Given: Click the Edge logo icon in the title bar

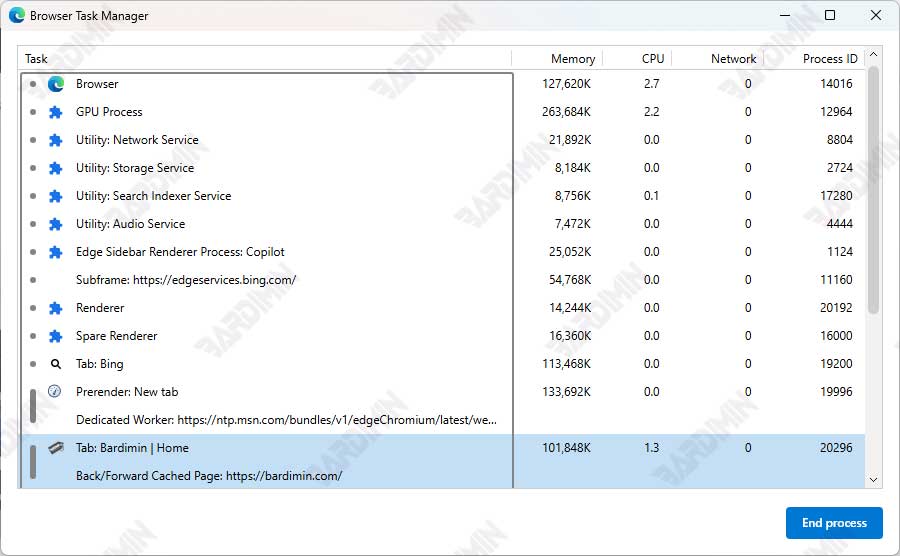Looking at the screenshot, I should 17,15.
